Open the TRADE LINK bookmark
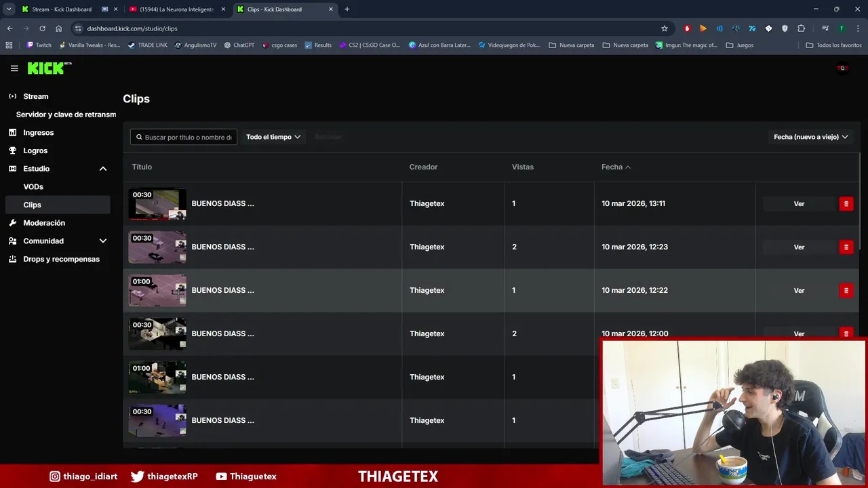868x488 pixels. pyautogui.click(x=147, y=45)
